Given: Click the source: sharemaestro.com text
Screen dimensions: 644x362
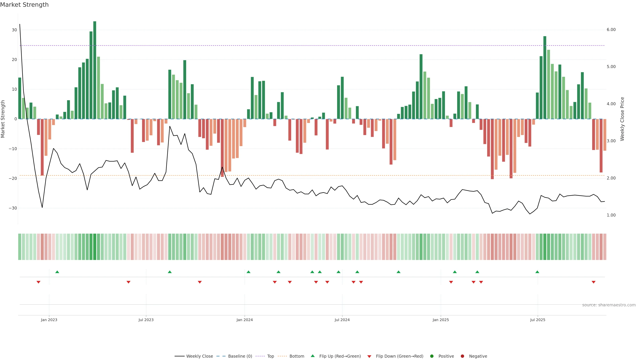Looking at the screenshot, I should tap(609, 305).
